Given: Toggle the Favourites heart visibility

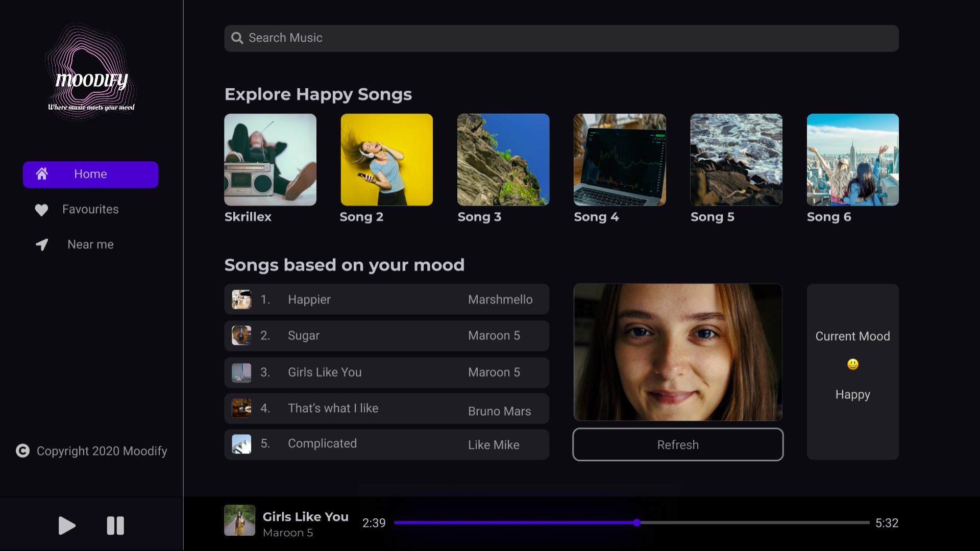Looking at the screenshot, I should point(42,209).
